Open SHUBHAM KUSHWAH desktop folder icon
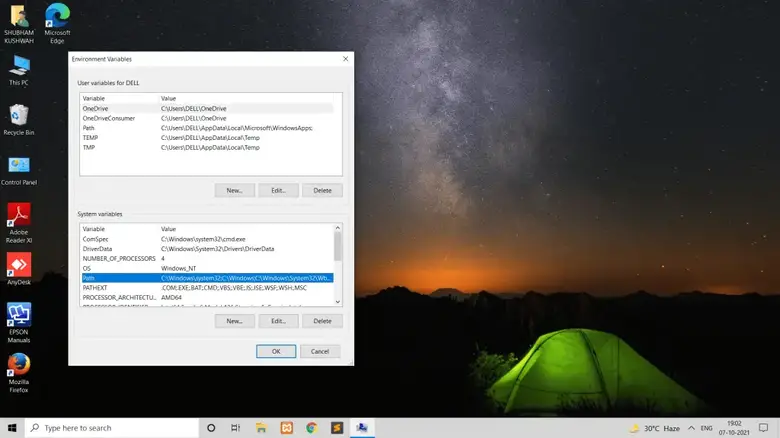 (19, 23)
